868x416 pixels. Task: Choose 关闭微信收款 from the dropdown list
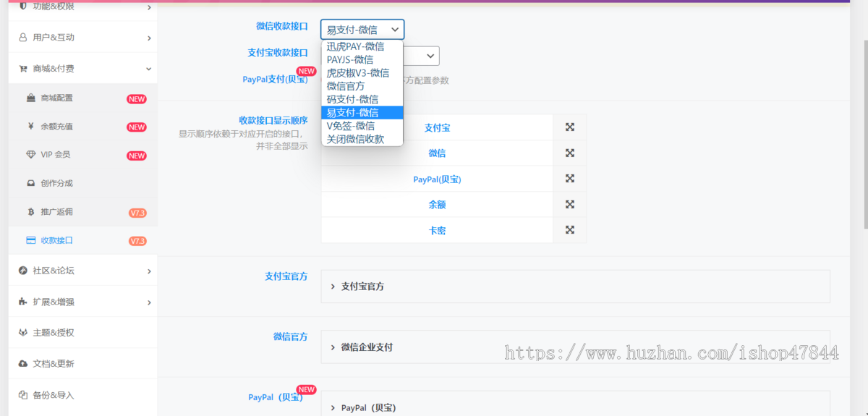click(x=362, y=139)
